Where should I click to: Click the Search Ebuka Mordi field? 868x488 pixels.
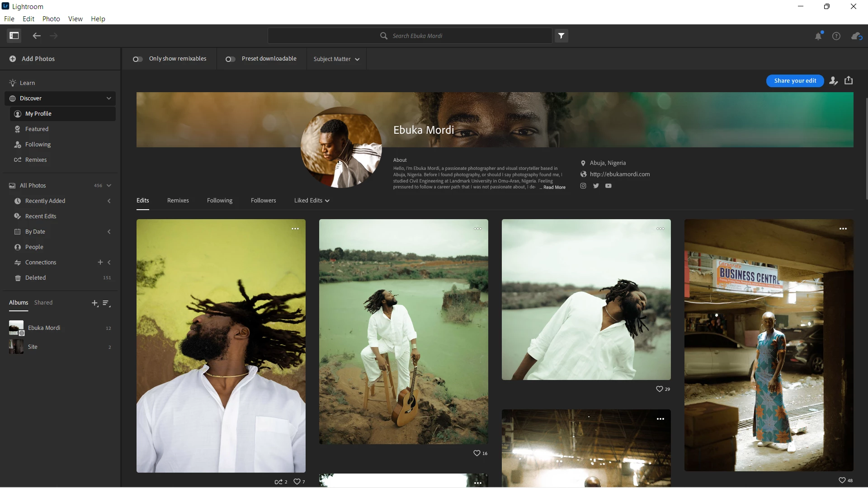[417, 36]
